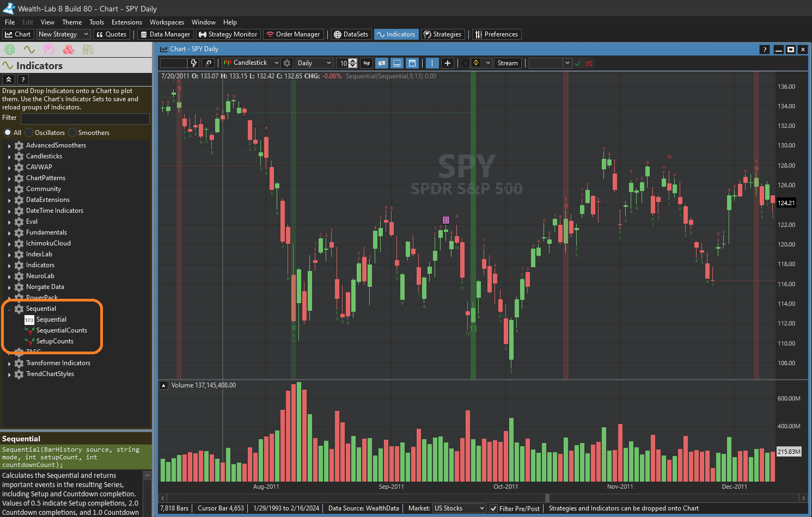812x517 pixels.
Task: Open the Candlestick chart style dropdown
Action: click(x=251, y=63)
